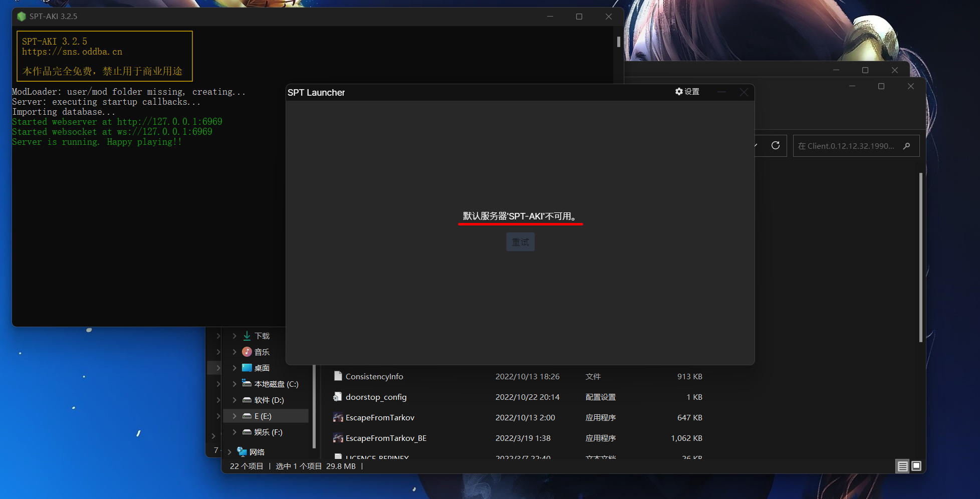Image resolution: width=980 pixels, height=499 pixels.
Task: Maximize the front File Explorer window
Action: [881, 86]
